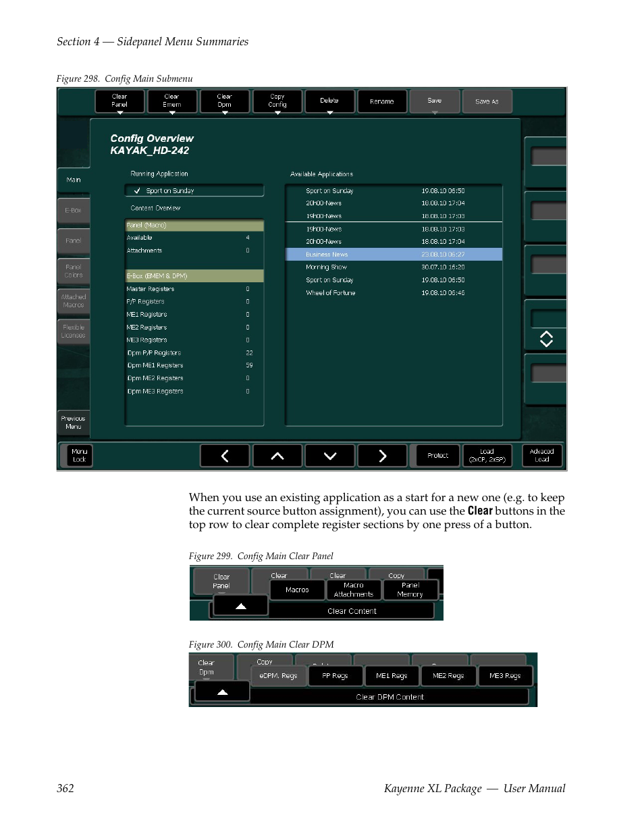Select Wheel of Fortune application row

pos(394,293)
